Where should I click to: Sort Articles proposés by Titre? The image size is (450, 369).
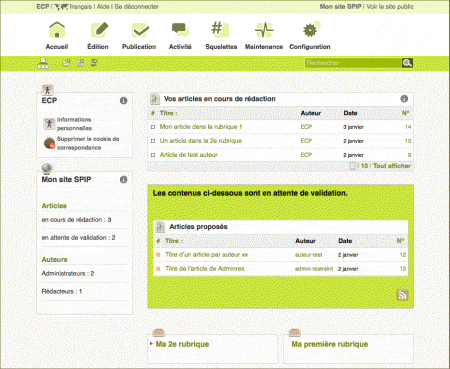[173, 241]
